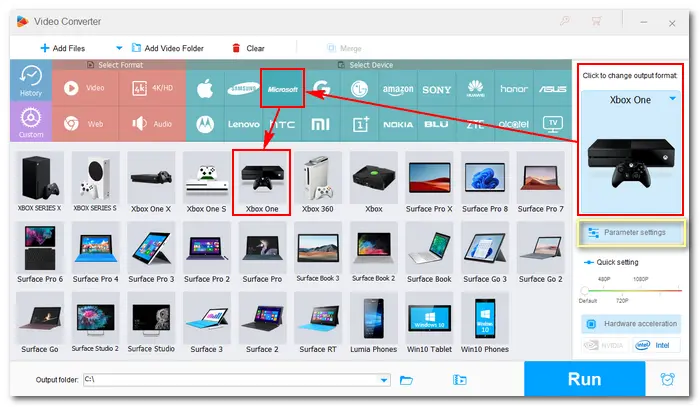This screenshot has width=700, height=407.
Task: Click the Xbox One output format preview
Action: click(630, 152)
